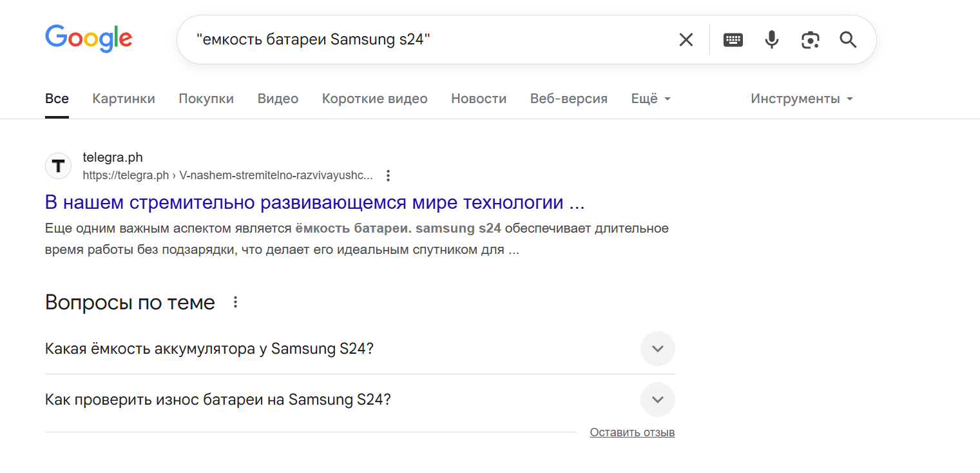980x473 pixels.
Task: Search by image with Google Lens icon
Action: (810, 39)
